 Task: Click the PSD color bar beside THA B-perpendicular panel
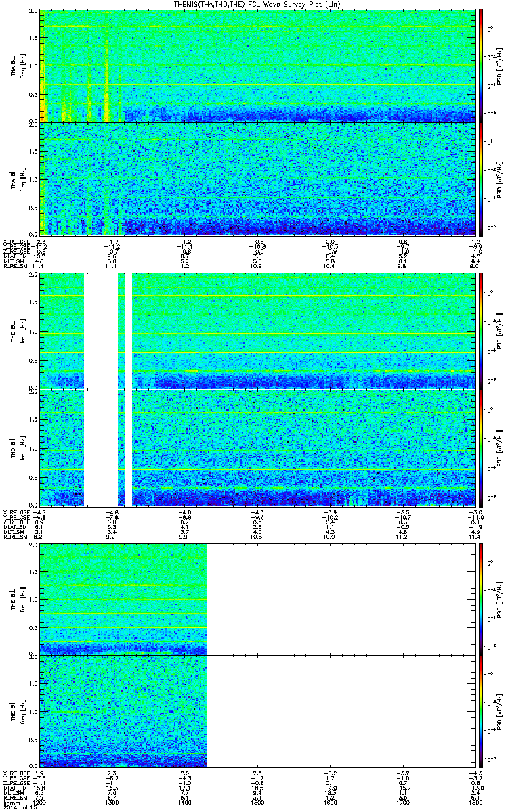click(x=482, y=65)
